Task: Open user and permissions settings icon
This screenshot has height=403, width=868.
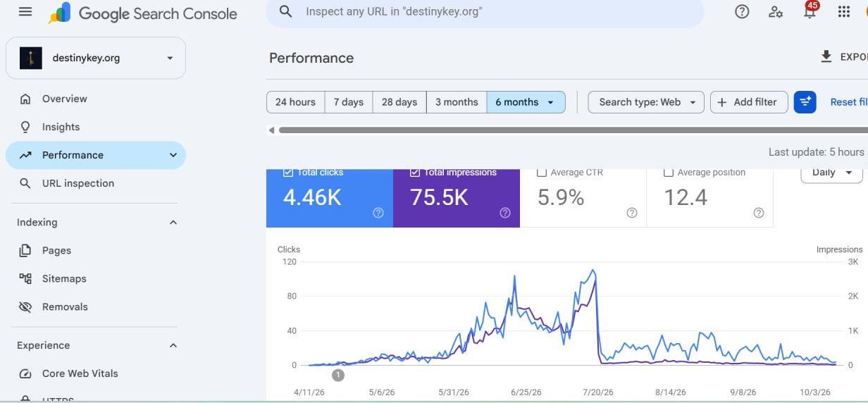Action: click(776, 12)
